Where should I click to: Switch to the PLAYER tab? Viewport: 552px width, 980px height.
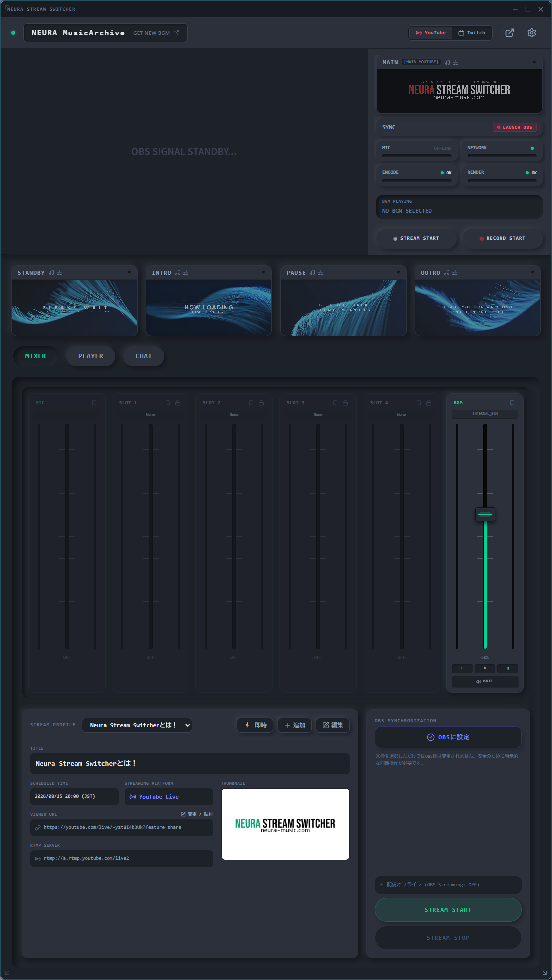pyautogui.click(x=91, y=356)
